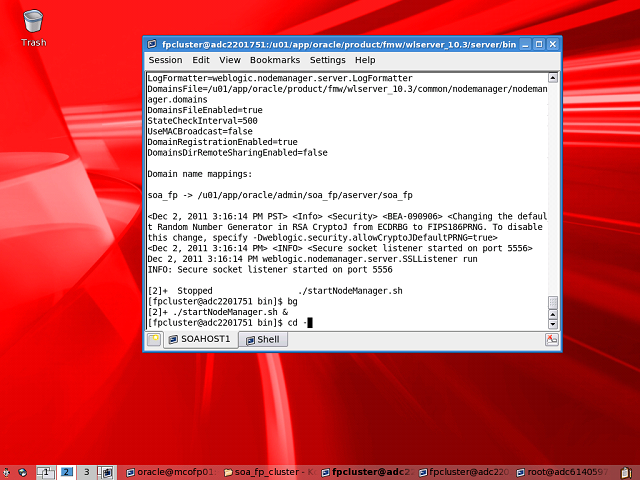Open the Settings menu
Image resolution: width=640 pixels, height=480 pixels.
click(327, 60)
